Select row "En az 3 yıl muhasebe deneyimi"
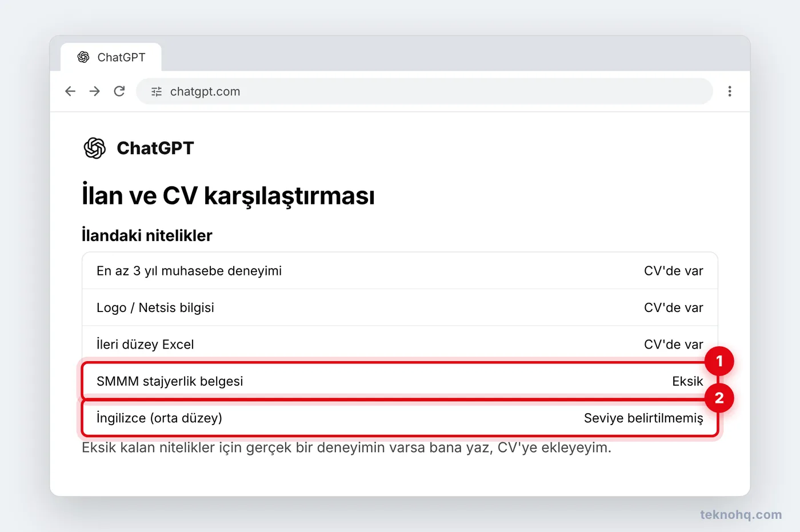Screen dimensions: 800x532 point(400,271)
